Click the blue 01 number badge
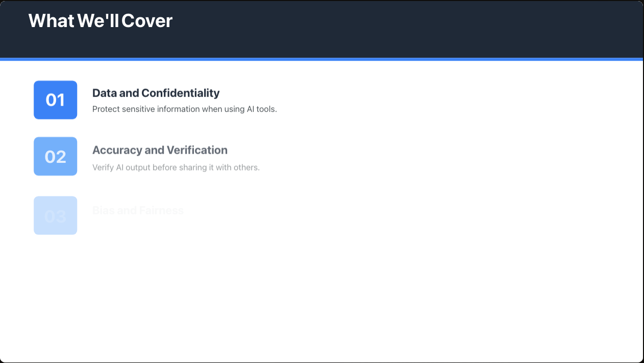Screen dimensions: 644x363 click(55, 100)
